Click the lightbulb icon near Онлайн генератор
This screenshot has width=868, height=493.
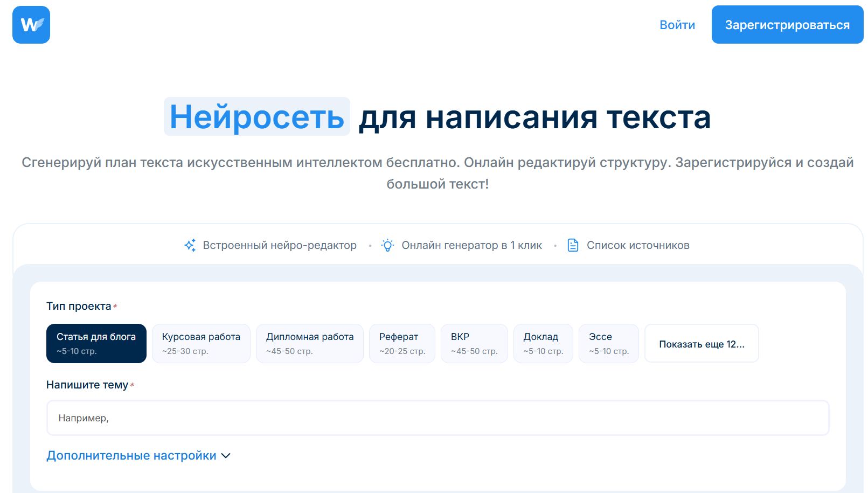[x=388, y=245]
